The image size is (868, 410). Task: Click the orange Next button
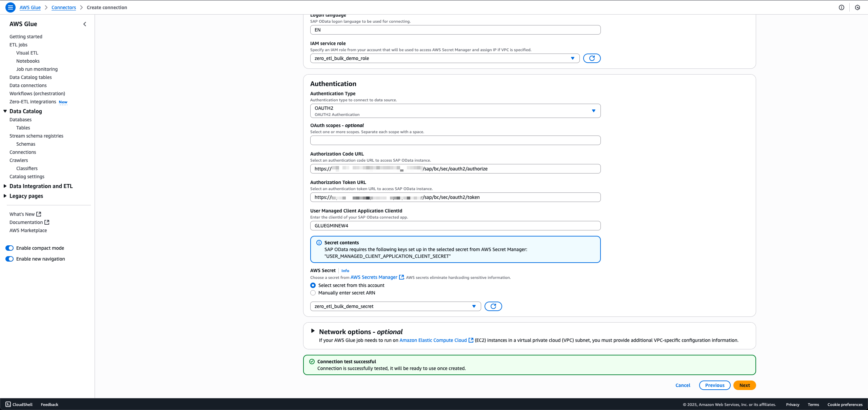(x=744, y=385)
